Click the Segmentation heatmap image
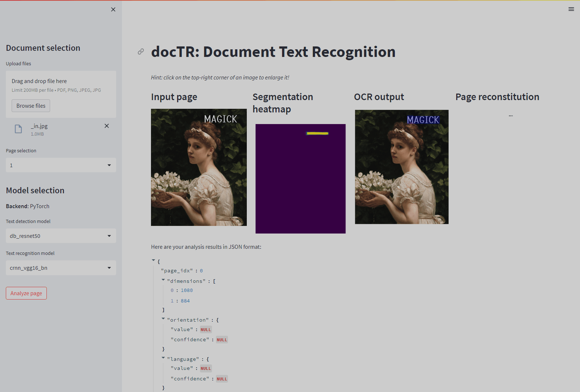Screen dimensions: 580x392 click(301, 179)
